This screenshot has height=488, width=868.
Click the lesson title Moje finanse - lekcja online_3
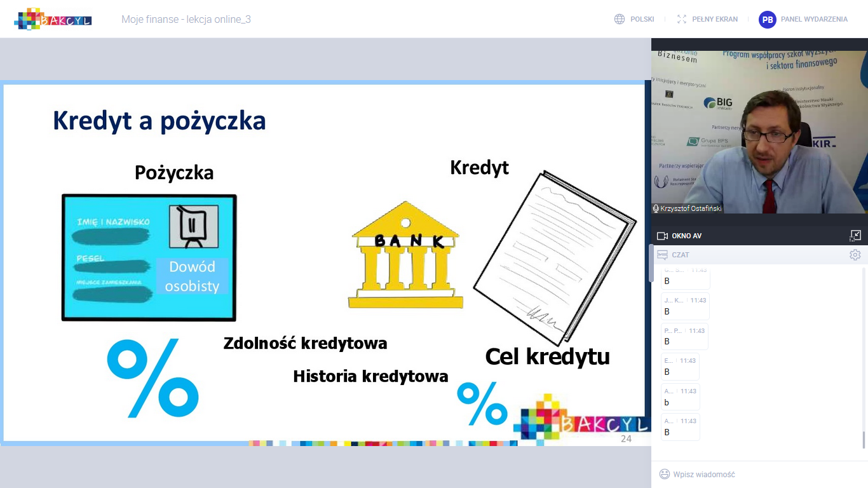(186, 19)
